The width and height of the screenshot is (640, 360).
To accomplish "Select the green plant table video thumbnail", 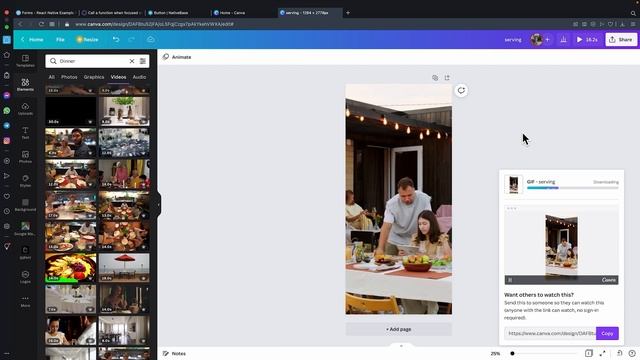I will [x=124, y=111].
